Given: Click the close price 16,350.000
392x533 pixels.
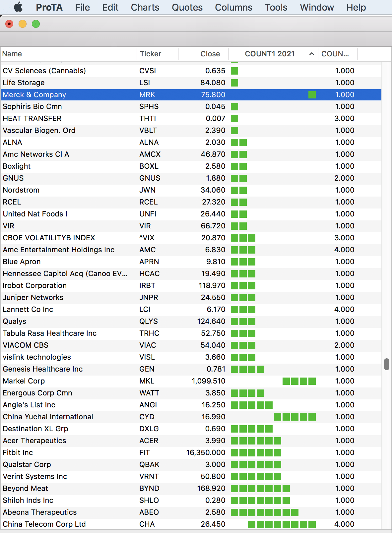Looking at the screenshot, I should coord(206,452).
